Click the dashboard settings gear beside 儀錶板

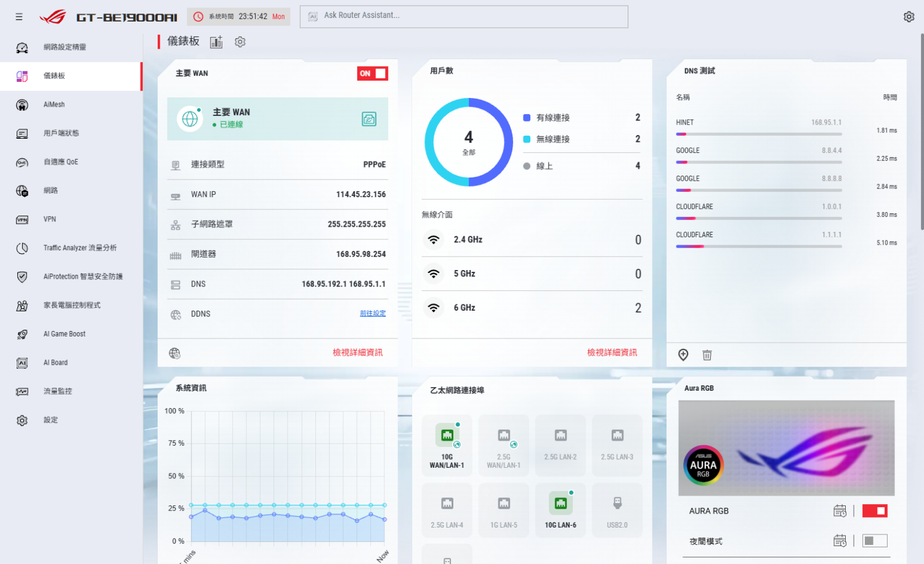coord(240,42)
